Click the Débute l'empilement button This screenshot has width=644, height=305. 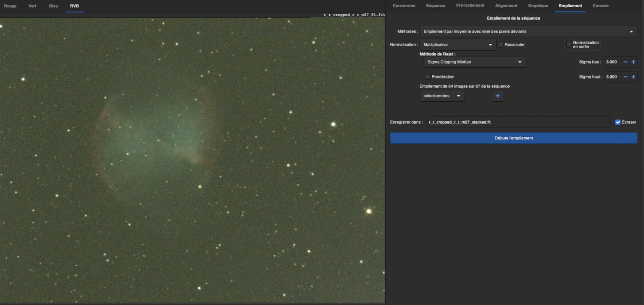click(513, 138)
